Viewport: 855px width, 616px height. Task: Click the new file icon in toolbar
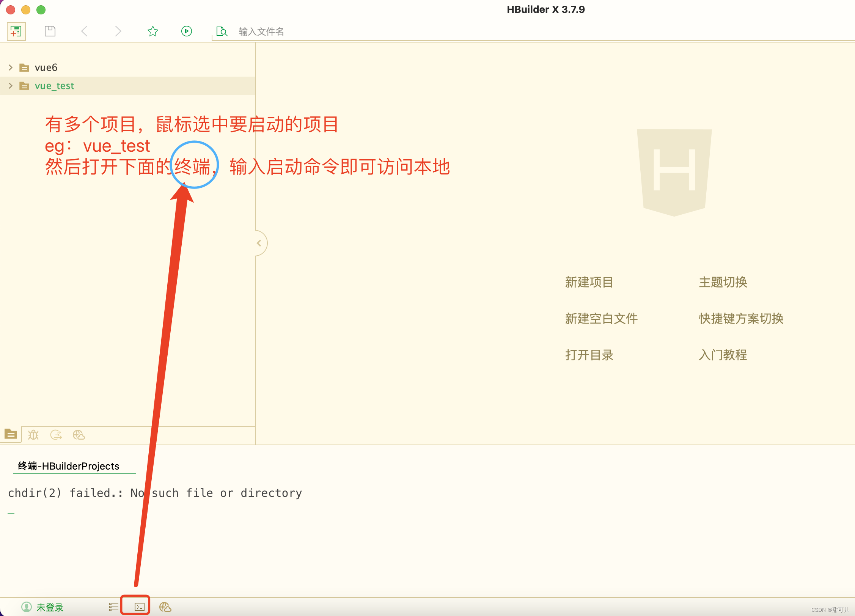(x=16, y=31)
